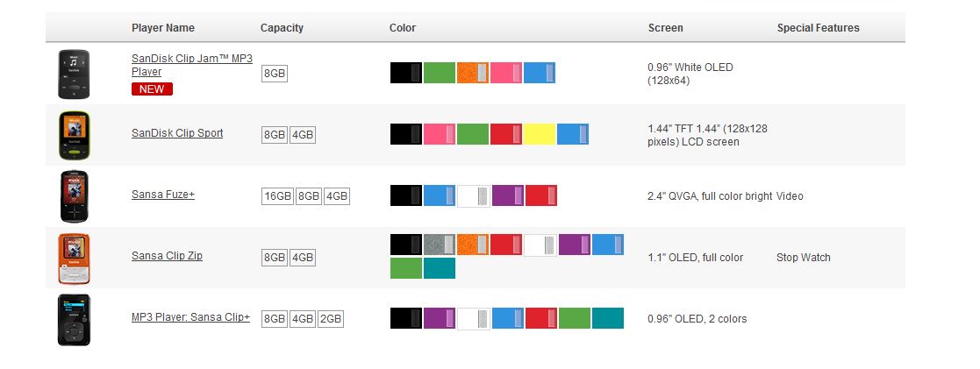Click the Sansa Clip+ player thumbnail
This screenshot has width=980, height=369.
[74, 320]
